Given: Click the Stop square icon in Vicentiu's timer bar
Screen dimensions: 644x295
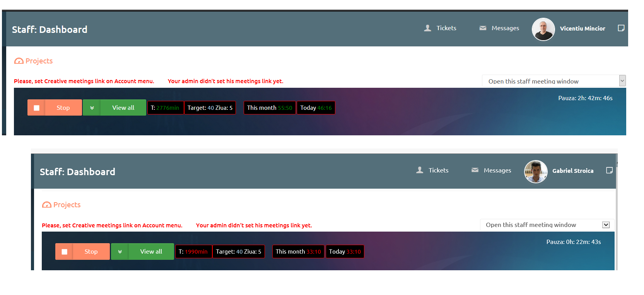Looking at the screenshot, I should point(36,108).
